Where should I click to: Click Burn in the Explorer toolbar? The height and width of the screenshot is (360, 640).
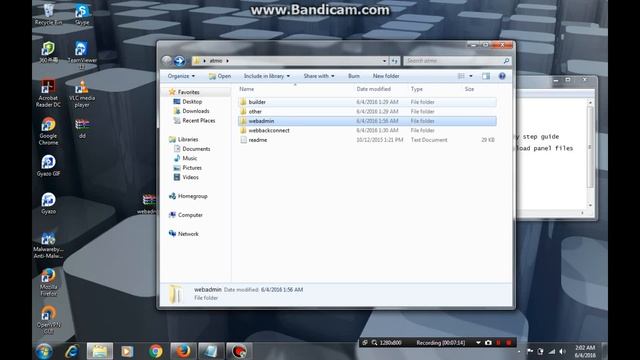coord(354,76)
